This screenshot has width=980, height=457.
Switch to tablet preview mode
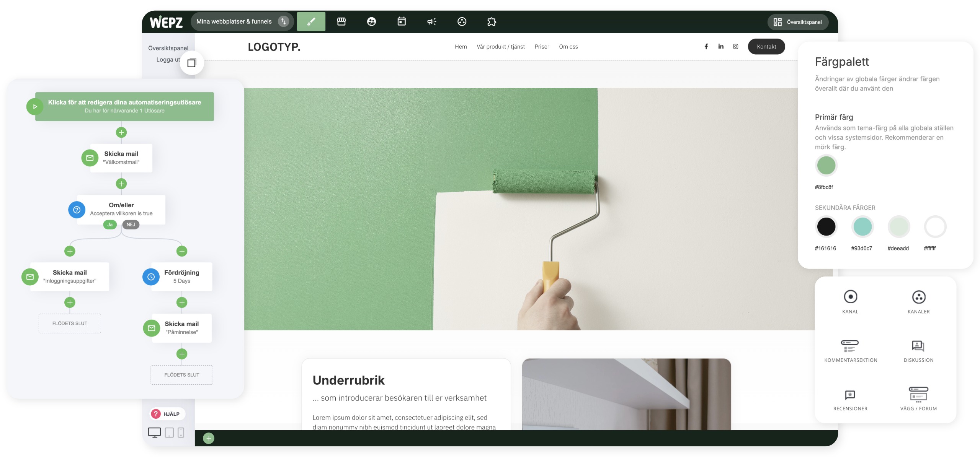(x=169, y=433)
